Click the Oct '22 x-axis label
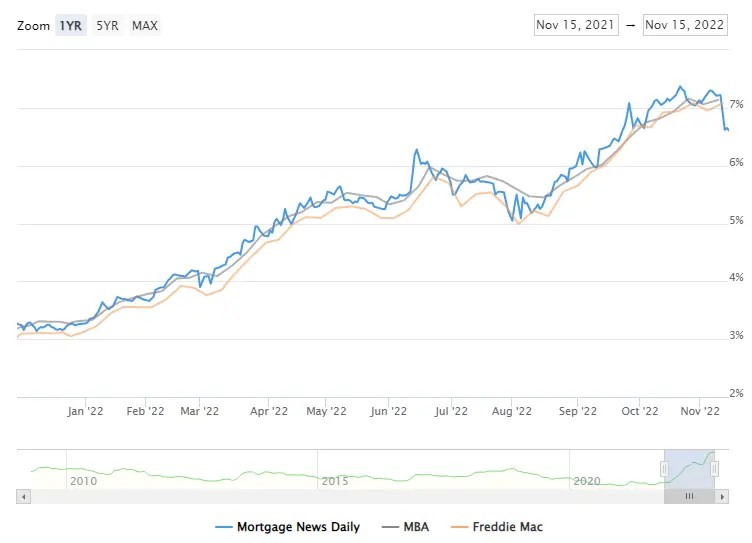The image size is (752, 543). point(639,411)
